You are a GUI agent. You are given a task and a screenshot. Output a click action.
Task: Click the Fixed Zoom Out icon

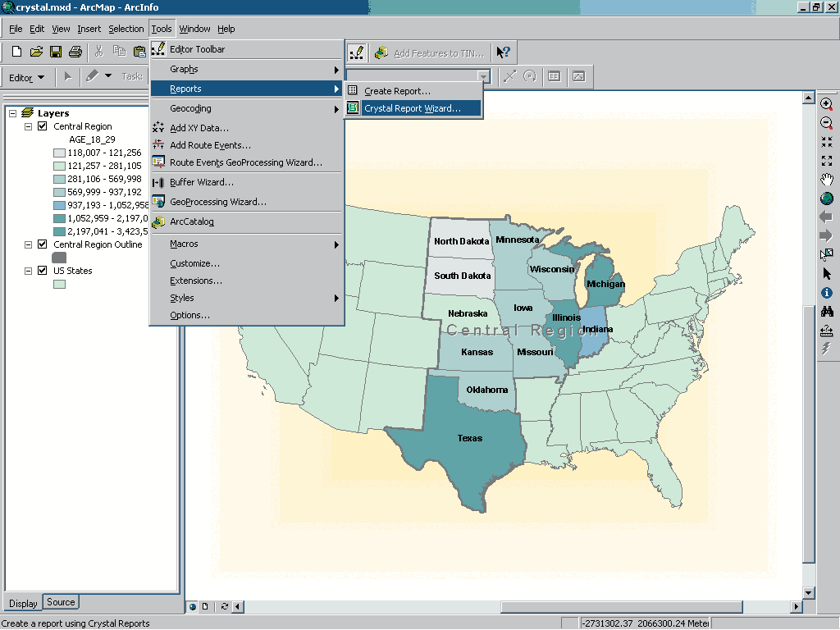pyautogui.click(x=827, y=161)
